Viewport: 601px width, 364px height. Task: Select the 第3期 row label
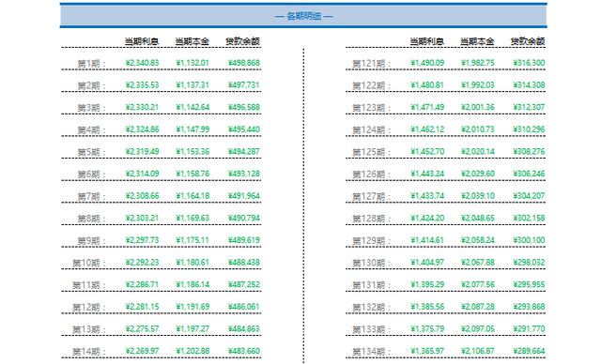[92, 108]
